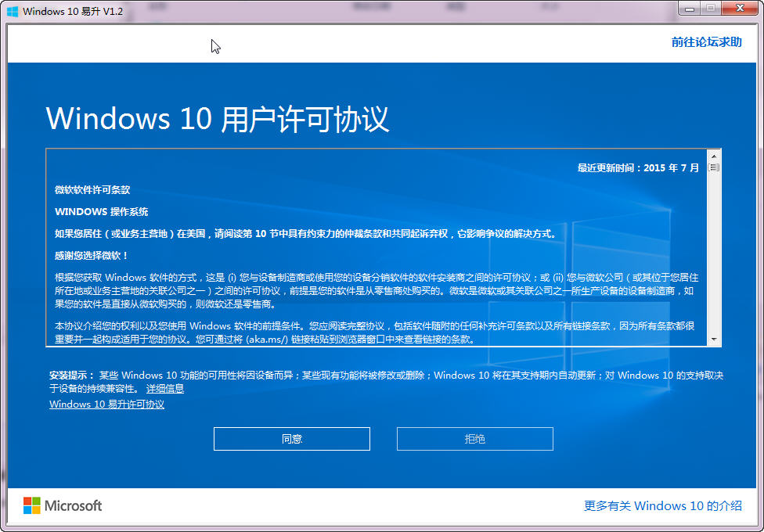Click the title bar text Windows 10 易升 V1.2
Viewport: 764px width, 532px height.
coord(73,11)
